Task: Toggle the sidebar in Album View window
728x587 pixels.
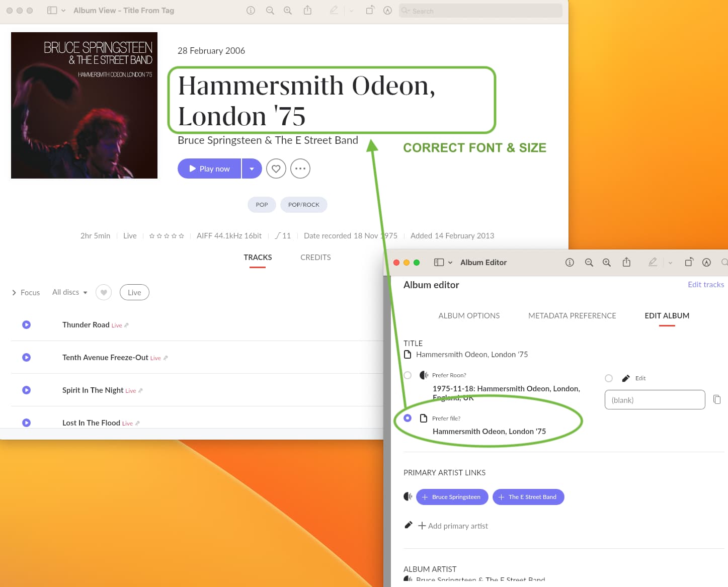Action: click(52, 11)
